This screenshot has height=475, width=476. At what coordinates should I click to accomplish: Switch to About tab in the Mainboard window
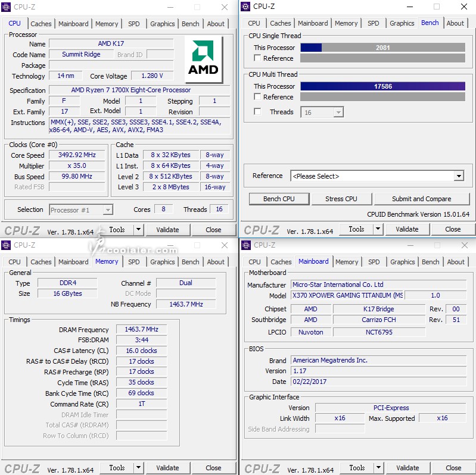click(456, 262)
